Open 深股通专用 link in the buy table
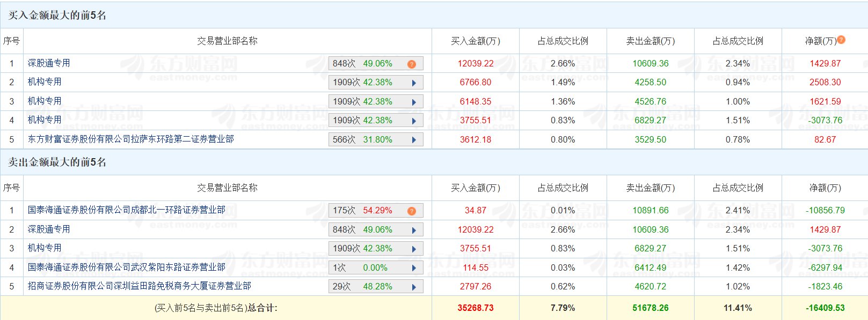This screenshot has height=320, width=868. [x=49, y=63]
